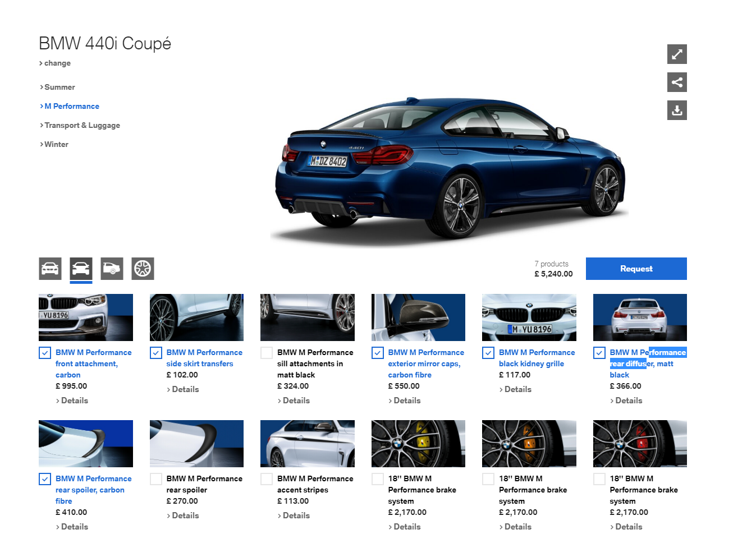Tick checkbox for yellow-caliper brake system
The height and width of the screenshot is (534, 756).
pyautogui.click(x=378, y=479)
